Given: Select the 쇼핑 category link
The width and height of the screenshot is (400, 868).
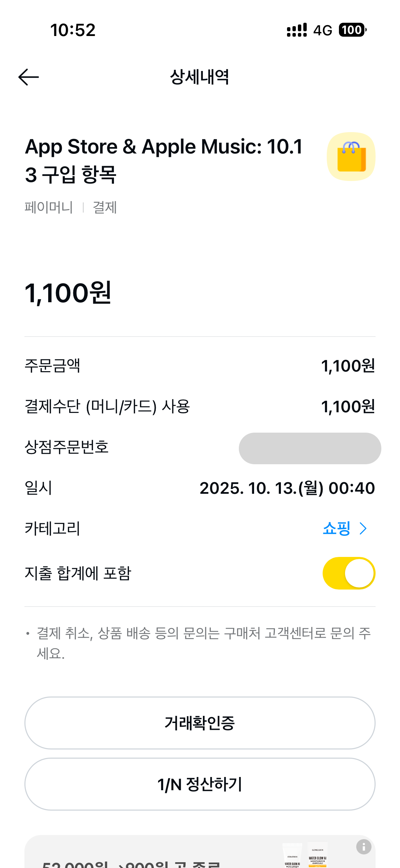Looking at the screenshot, I should pyautogui.click(x=336, y=528).
